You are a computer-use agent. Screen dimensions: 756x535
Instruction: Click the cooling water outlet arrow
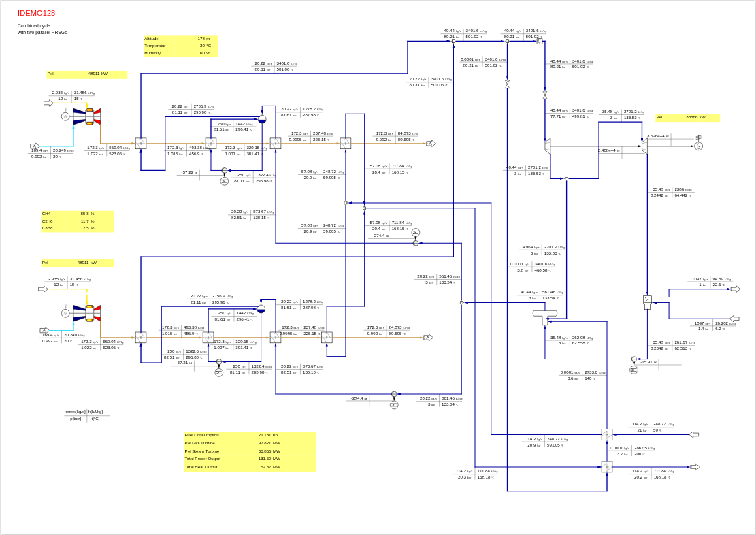point(735,289)
